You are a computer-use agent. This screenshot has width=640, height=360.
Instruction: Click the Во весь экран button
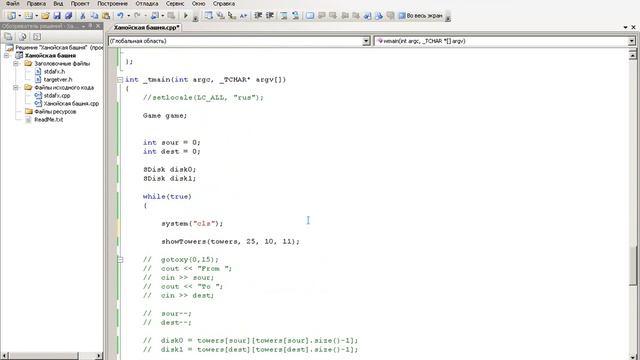click(421, 16)
